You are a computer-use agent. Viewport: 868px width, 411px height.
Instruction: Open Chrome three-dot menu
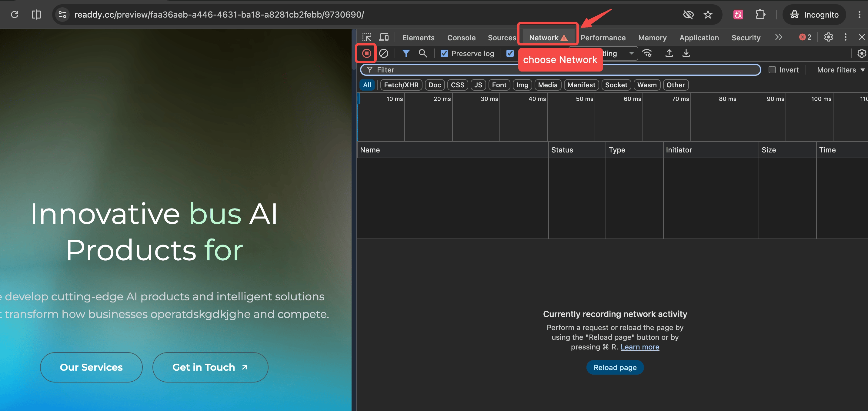pos(859,15)
